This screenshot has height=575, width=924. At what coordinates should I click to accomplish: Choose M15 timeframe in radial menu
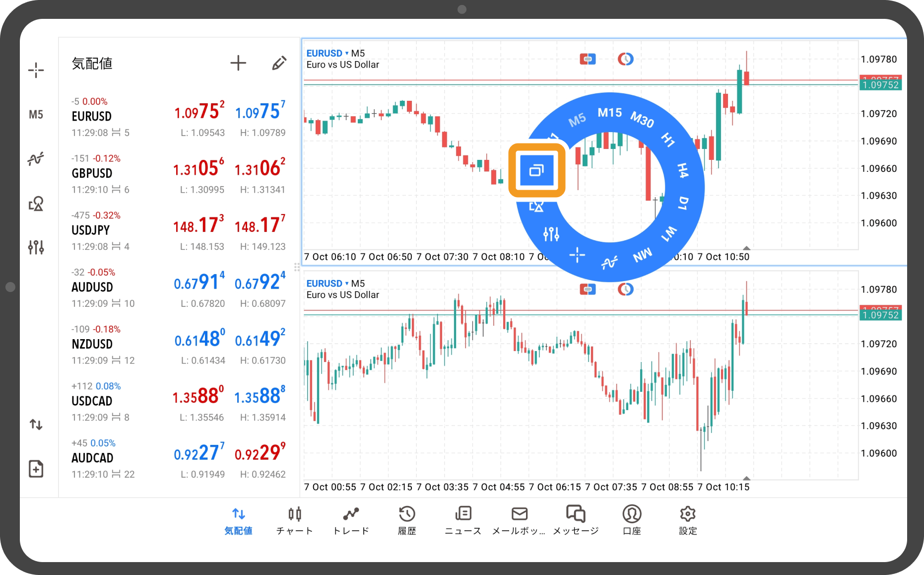click(610, 113)
